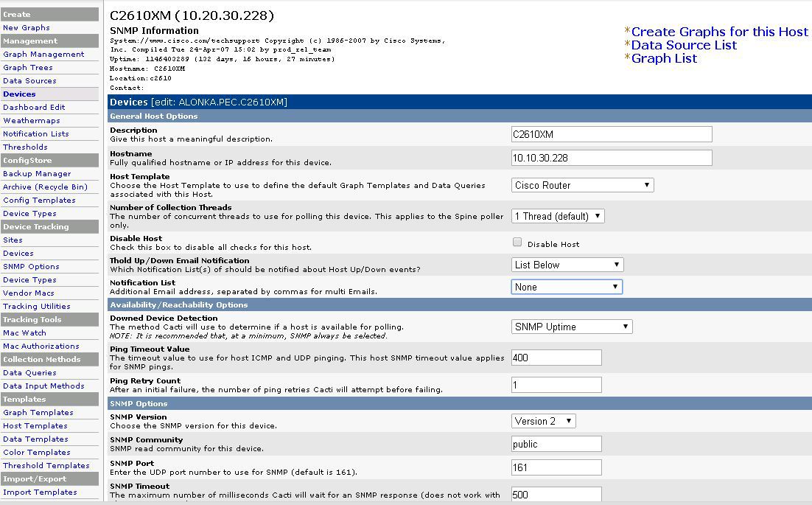
Task: Open the Thold Up/Down Email Notification dropdown
Action: pyautogui.click(x=567, y=265)
